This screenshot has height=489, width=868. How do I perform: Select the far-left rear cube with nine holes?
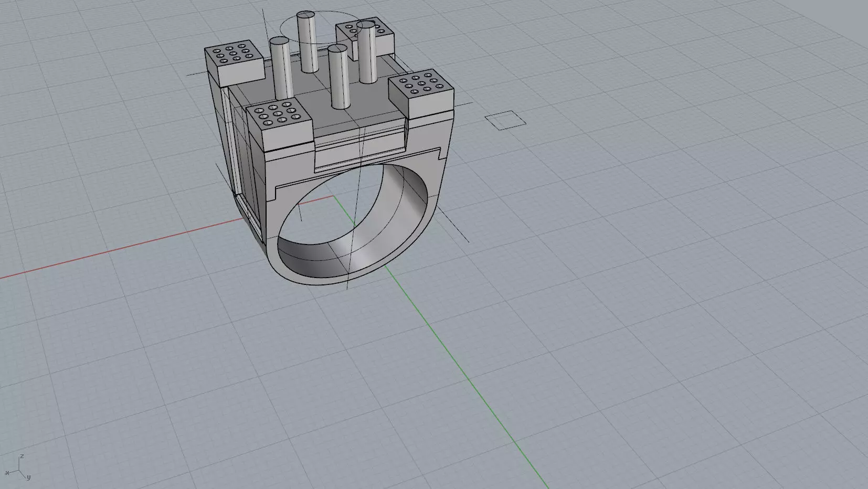tap(234, 62)
